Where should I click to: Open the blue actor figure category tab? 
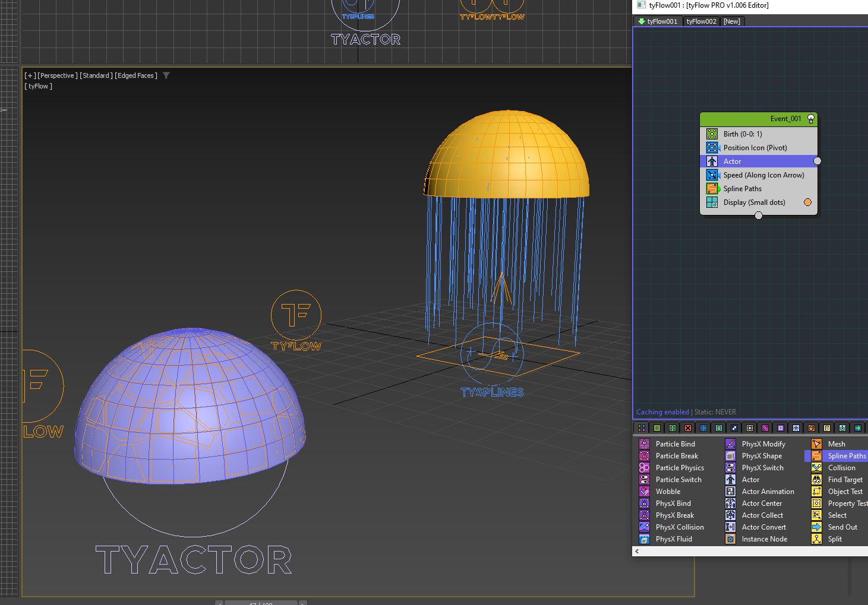click(796, 428)
